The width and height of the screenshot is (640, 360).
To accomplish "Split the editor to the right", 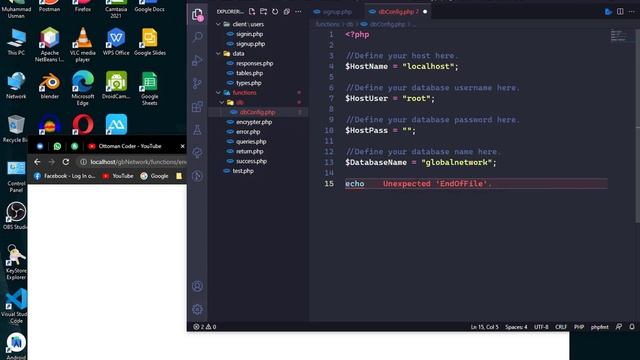I will tap(620, 11).
